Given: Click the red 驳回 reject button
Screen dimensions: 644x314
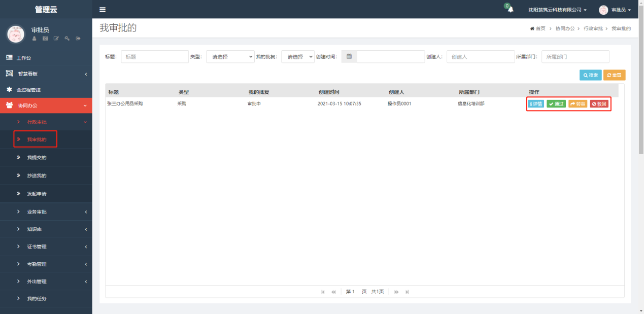Looking at the screenshot, I should [599, 104].
